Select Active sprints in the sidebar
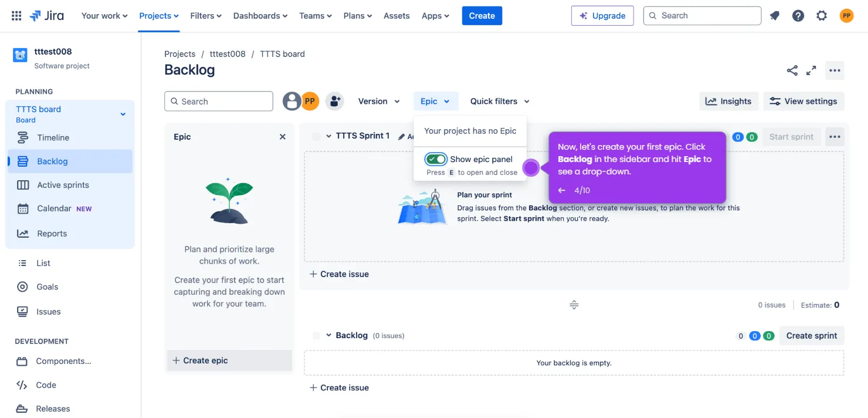The height and width of the screenshot is (418, 868). 63,185
